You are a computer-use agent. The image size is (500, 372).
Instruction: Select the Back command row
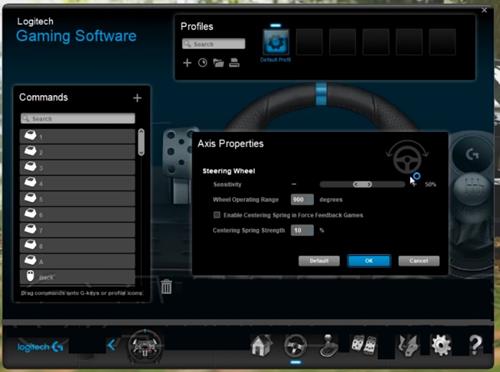coord(78,277)
